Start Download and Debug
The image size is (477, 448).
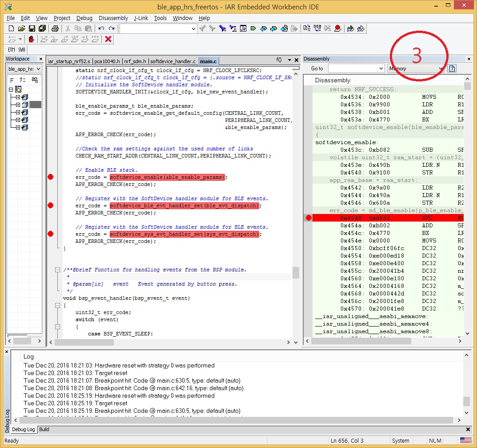(x=350, y=28)
